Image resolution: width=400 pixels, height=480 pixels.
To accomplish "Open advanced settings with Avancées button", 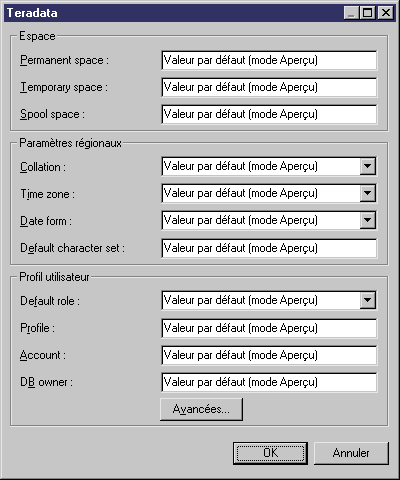I will click(x=201, y=409).
